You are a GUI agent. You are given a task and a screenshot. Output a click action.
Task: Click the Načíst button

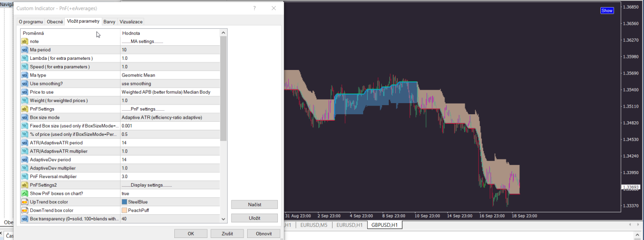tap(254, 204)
